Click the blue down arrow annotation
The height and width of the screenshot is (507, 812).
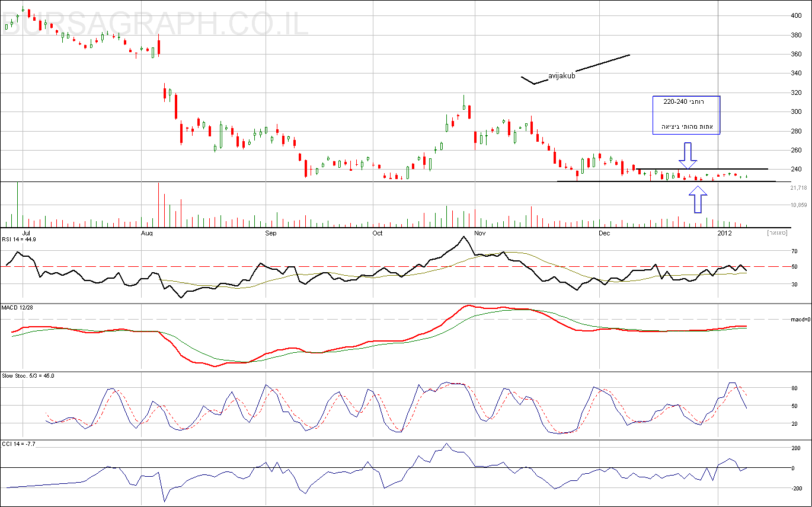pyautogui.click(x=688, y=153)
